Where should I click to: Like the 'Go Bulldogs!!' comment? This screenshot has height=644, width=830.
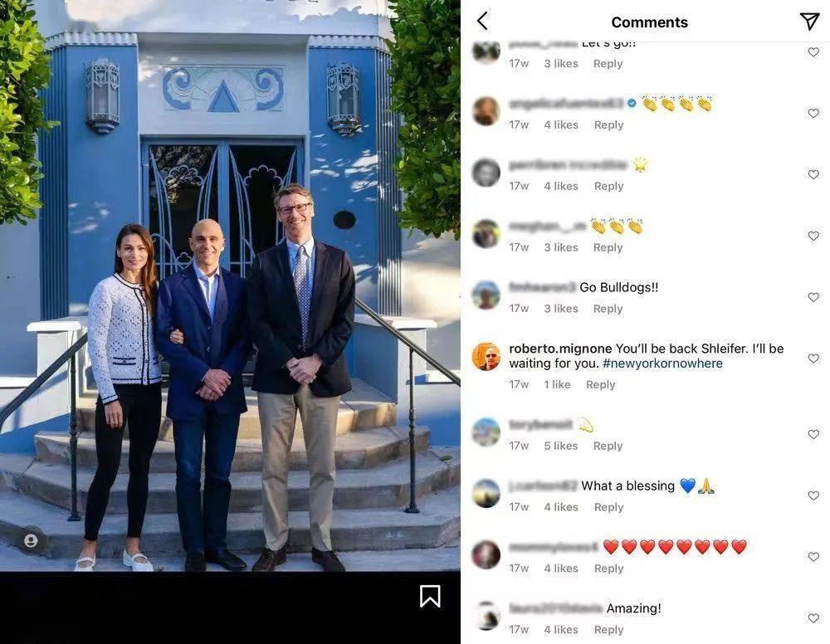click(813, 297)
